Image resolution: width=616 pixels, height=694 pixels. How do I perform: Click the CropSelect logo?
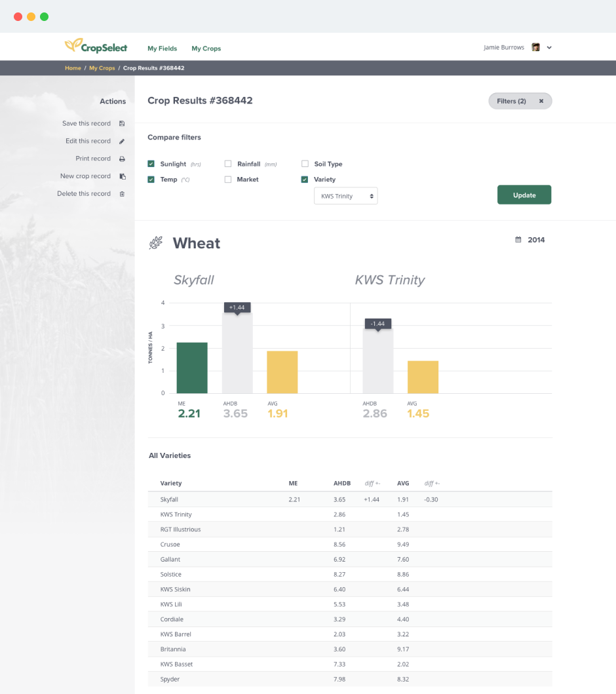pos(96,46)
